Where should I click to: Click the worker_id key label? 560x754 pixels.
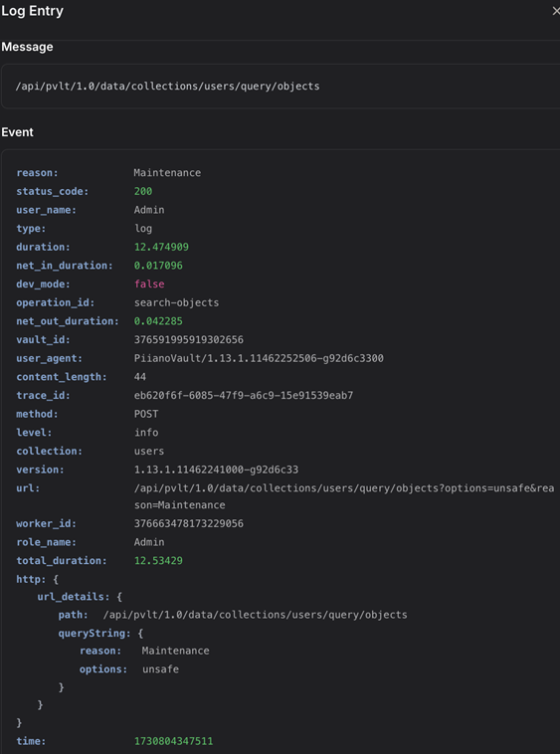pos(46,523)
